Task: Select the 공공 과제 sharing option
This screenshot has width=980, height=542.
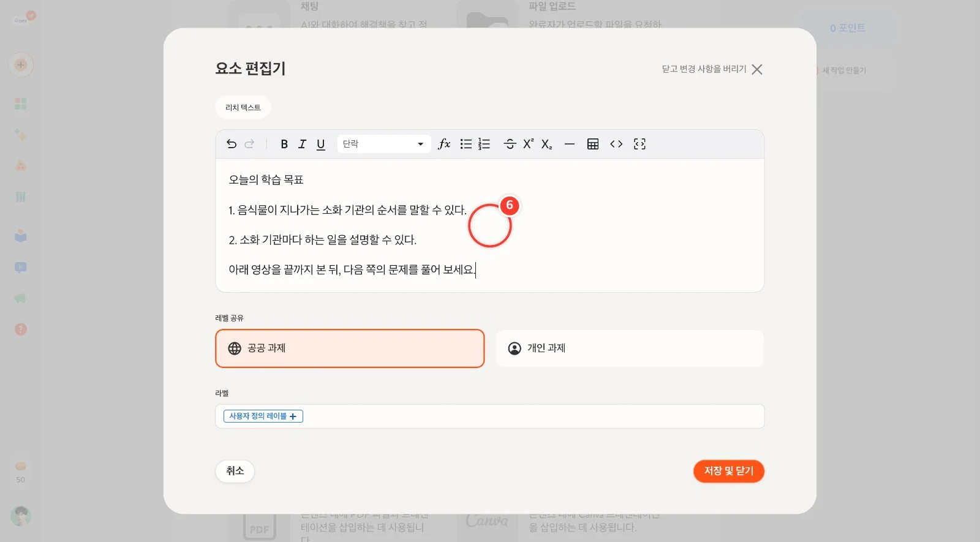Action: coord(350,348)
